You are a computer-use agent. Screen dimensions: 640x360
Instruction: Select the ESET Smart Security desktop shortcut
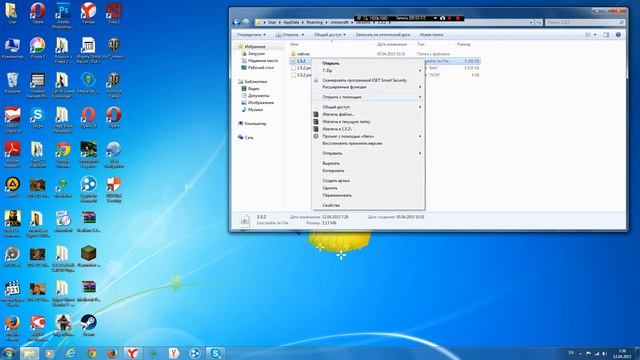[113, 190]
